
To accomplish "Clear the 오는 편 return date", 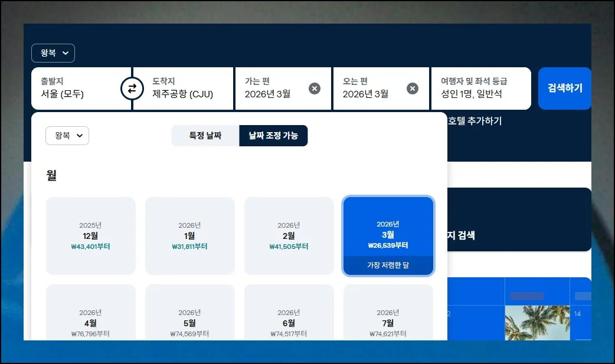I will click(x=413, y=88).
